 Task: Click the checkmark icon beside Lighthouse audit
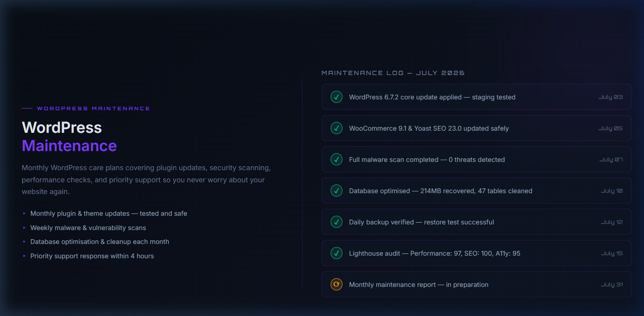coord(336,253)
